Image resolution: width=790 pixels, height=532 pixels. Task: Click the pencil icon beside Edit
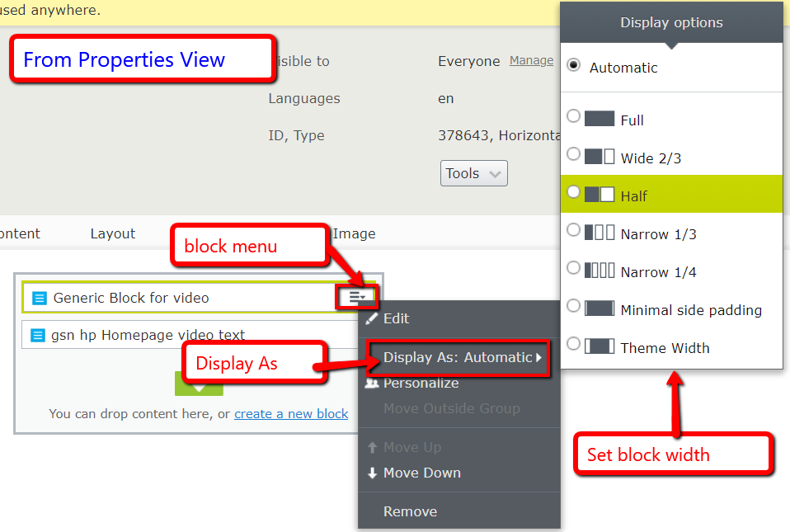pos(372,318)
